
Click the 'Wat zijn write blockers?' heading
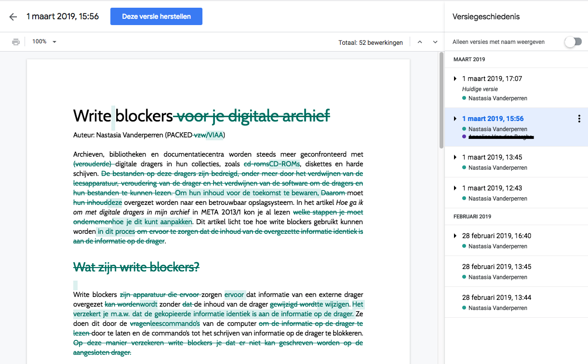tap(136, 267)
